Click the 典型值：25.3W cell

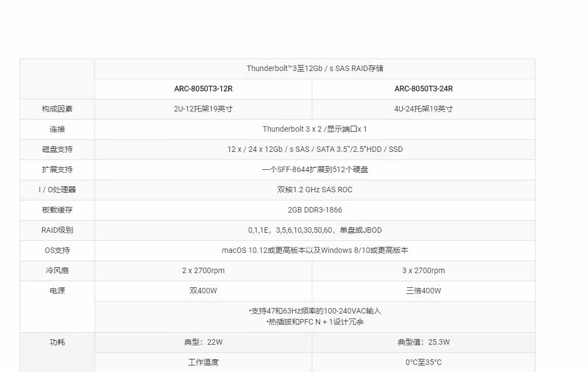(423, 343)
